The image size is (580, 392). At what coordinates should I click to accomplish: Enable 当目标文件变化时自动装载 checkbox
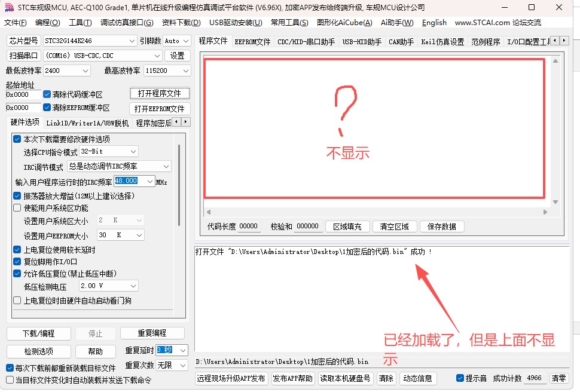click(10, 380)
